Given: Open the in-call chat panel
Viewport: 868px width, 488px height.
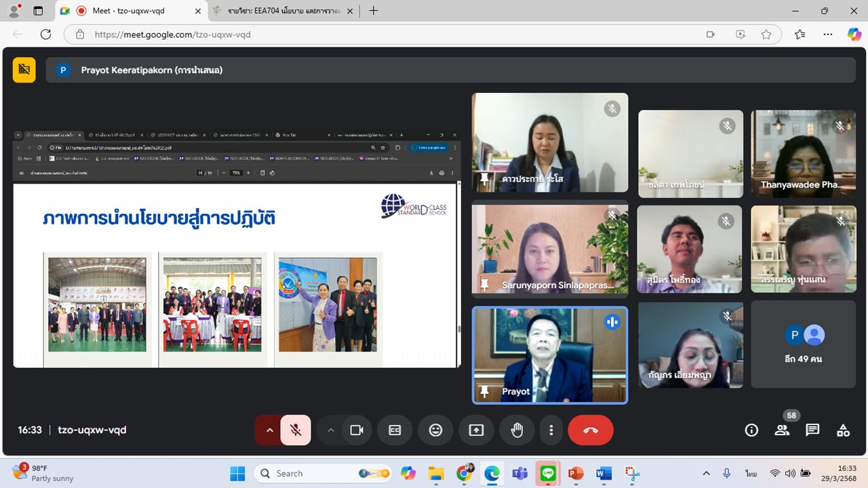Looking at the screenshot, I should point(812,430).
